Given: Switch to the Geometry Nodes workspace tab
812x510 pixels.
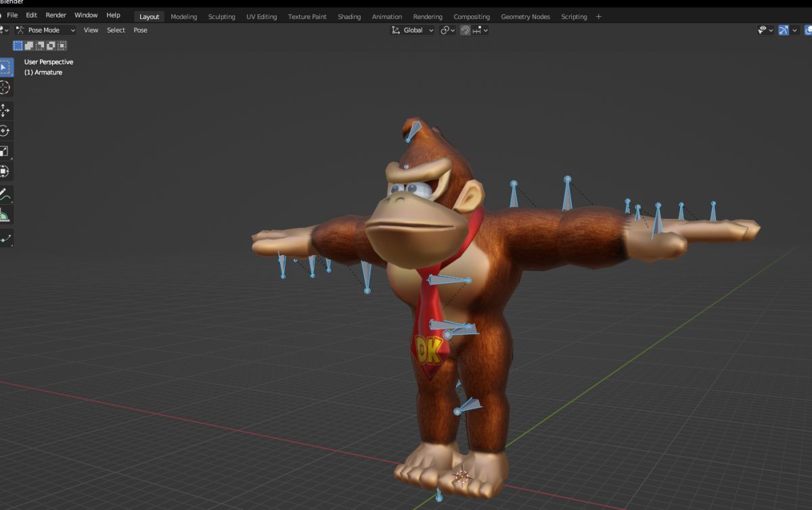Looking at the screenshot, I should click(x=526, y=17).
